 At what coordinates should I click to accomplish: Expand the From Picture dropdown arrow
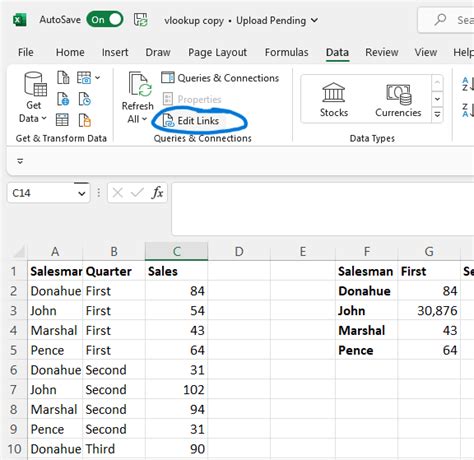(97, 78)
